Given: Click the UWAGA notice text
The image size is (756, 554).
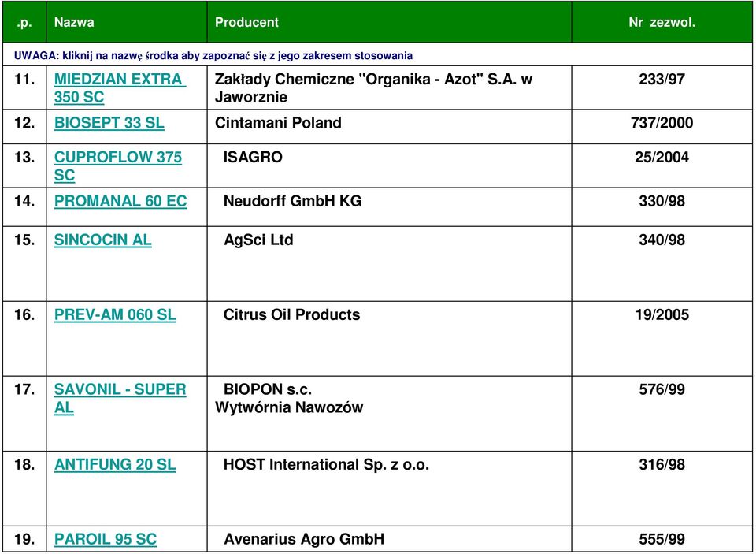Looking at the screenshot, I should point(213,55).
